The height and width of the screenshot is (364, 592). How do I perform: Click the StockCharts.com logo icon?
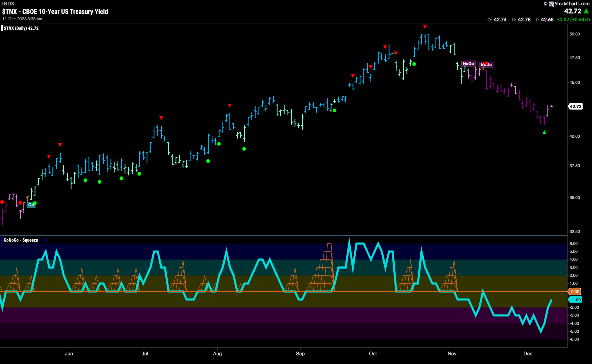[551, 4]
